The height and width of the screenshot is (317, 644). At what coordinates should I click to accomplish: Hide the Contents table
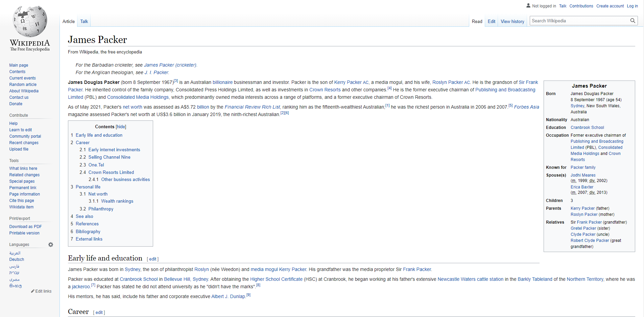(x=121, y=127)
